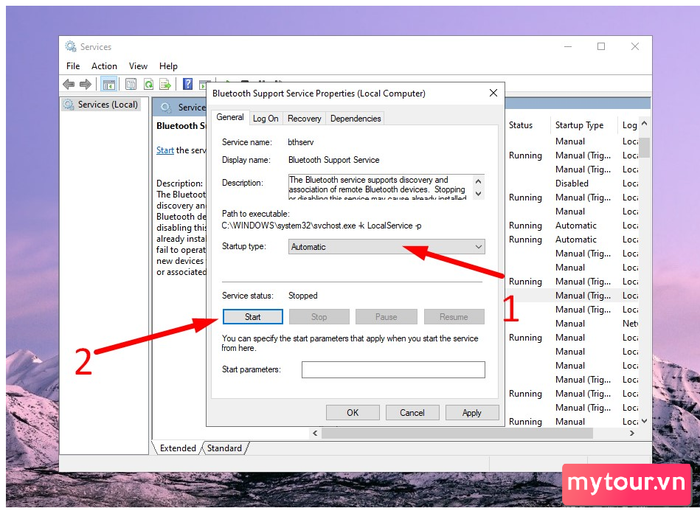
Task: Click the Start link in the Extended pane
Action: coord(165,150)
